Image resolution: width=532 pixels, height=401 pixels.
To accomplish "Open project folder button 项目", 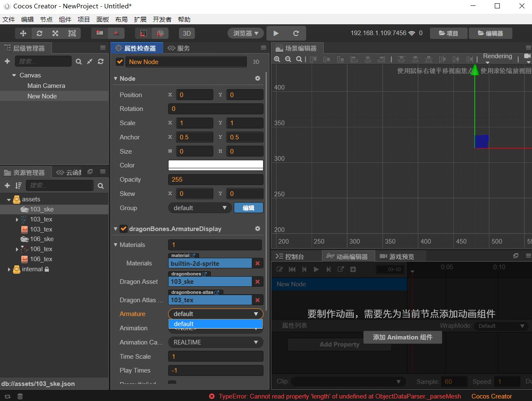I will 448,33.
